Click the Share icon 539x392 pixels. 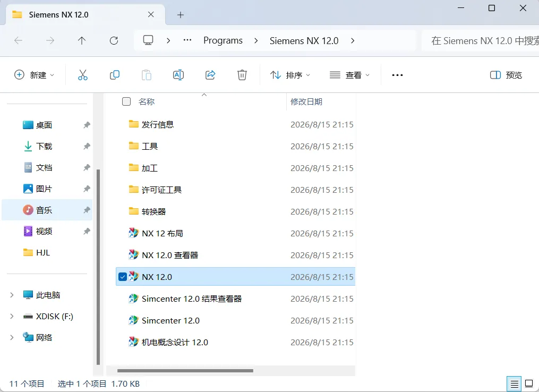(x=210, y=74)
